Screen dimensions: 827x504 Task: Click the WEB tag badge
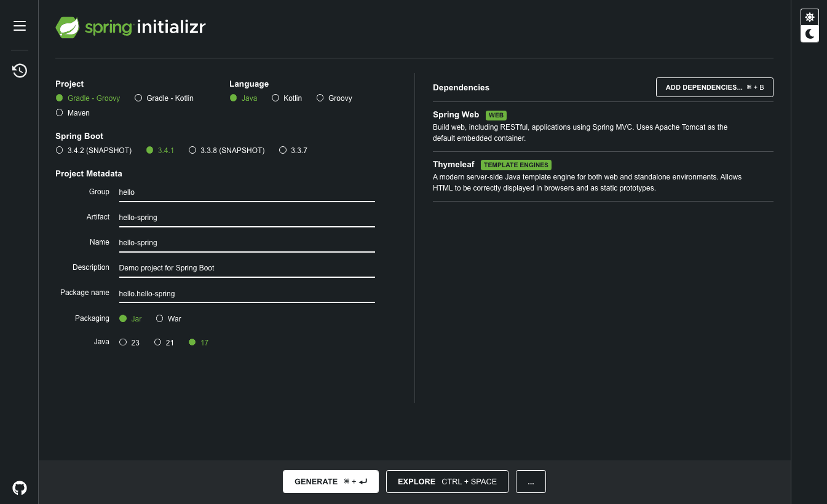coord(496,115)
